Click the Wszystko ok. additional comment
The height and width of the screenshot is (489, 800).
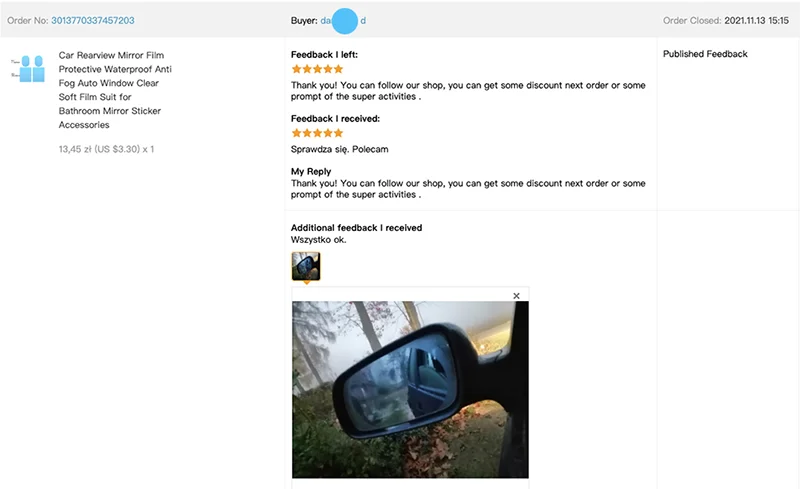click(x=318, y=239)
